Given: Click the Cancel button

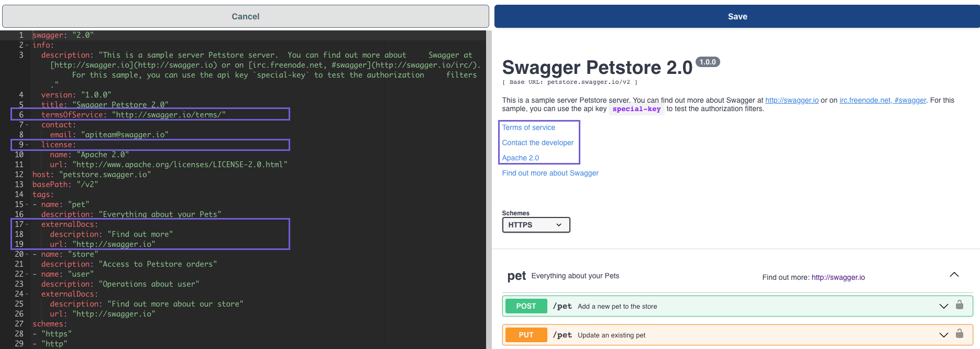Looking at the screenshot, I should pyautogui.click(x=245, y=16).
